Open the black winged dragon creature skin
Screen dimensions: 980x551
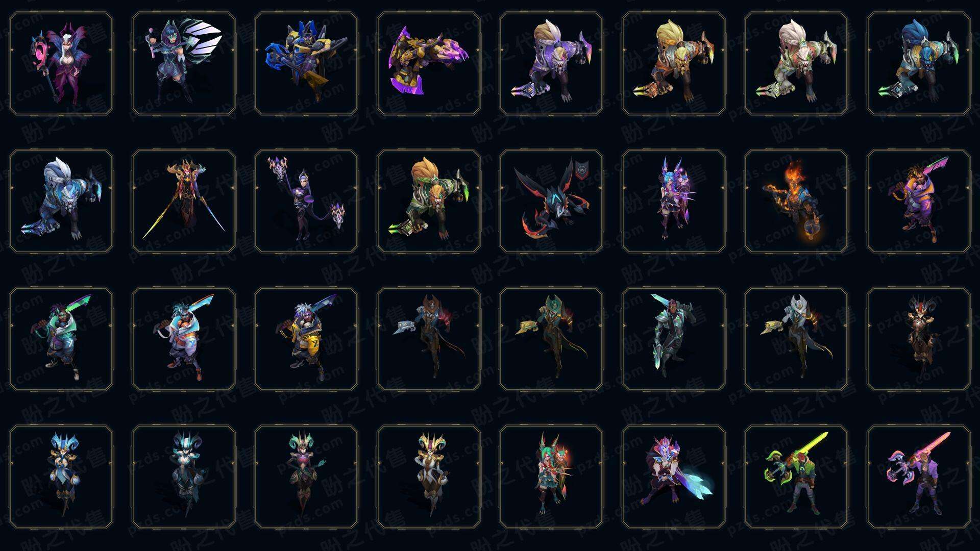551,201
